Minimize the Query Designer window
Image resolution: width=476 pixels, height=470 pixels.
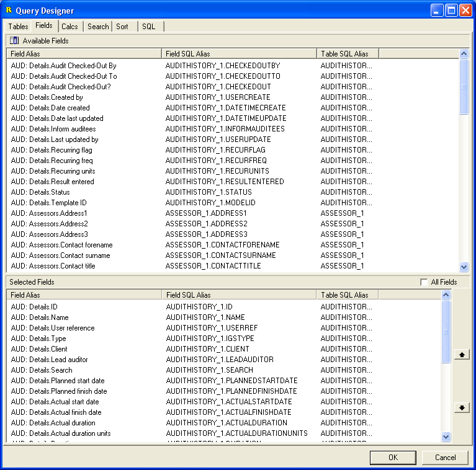(437, 11)
